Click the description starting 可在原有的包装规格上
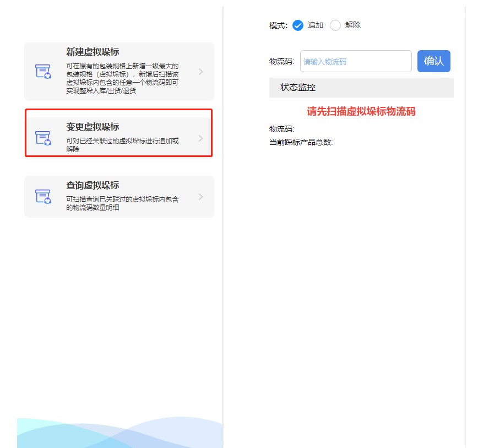Screen dimensions: 478x448 [x=122, y=78]
